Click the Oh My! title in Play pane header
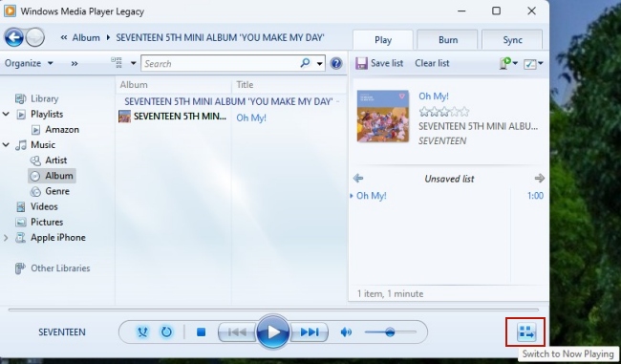Screen dimensions: 621x364 click(434, 96)
